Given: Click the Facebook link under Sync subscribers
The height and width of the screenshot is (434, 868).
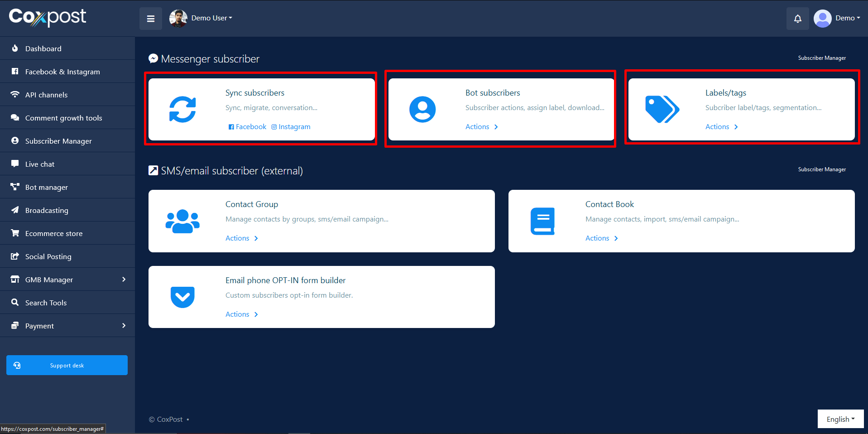Looking at the screenshot, I should [248, 127].
